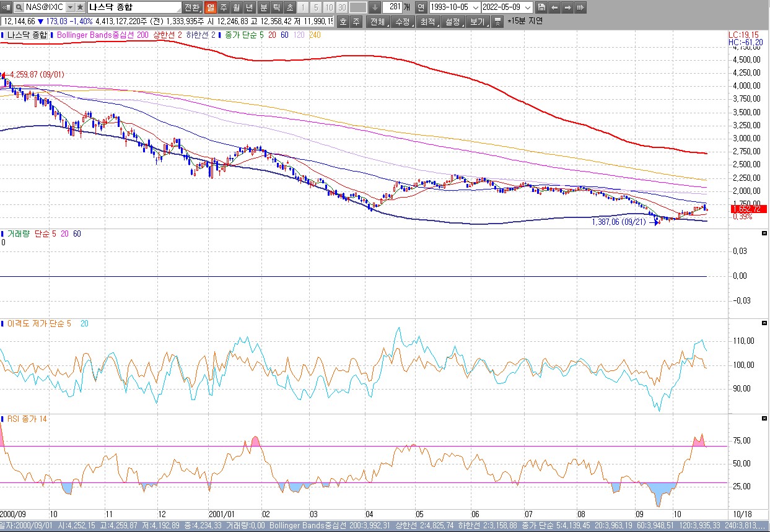Screen dimensions: 770x532
Task: Click the 281 bar count input field
Action: (x=392, y=7)
